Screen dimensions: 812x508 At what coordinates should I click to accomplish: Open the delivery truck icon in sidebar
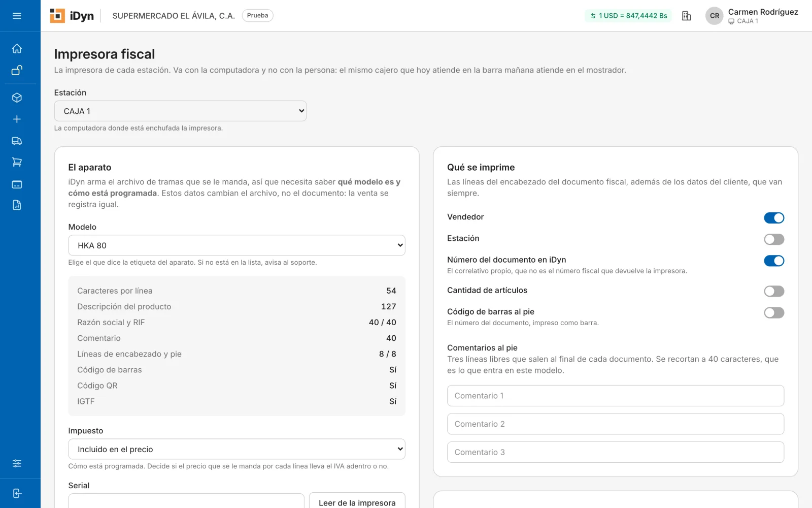(x=17, y=141)
